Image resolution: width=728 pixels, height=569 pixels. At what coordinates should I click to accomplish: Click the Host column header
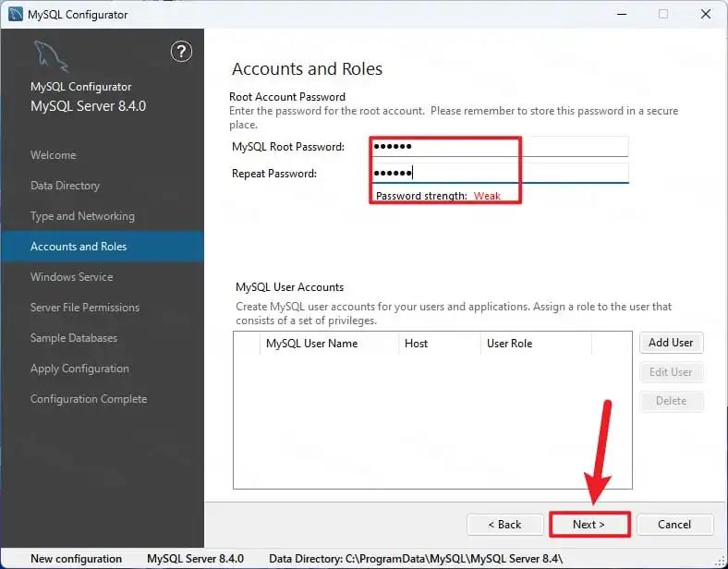click(439, 344)
